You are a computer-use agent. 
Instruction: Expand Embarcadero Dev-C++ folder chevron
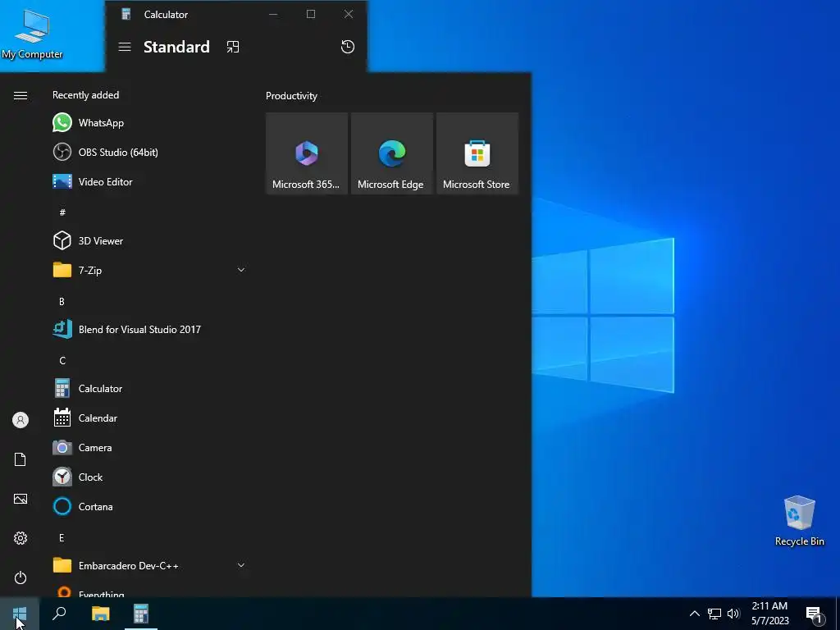(x=241, y=565)
